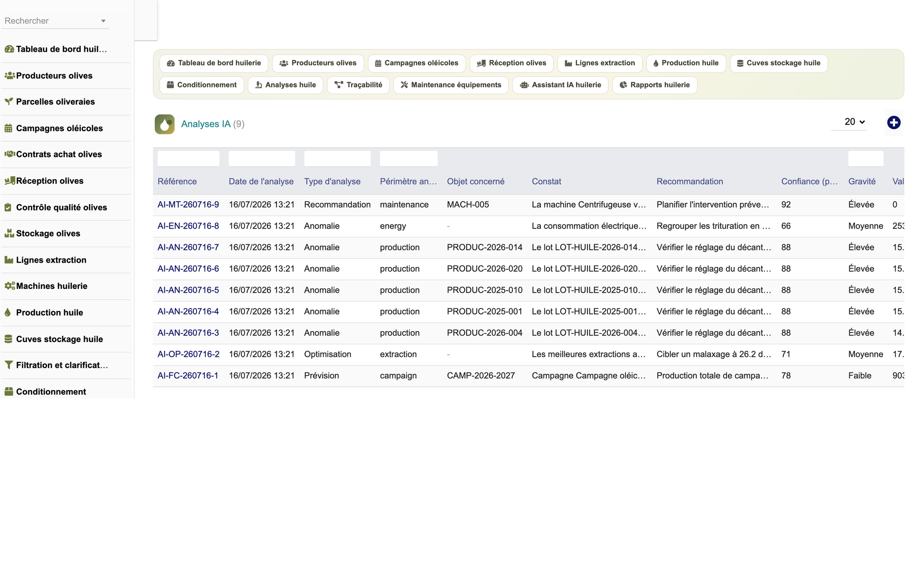
Task: Click the Tableau de bord sidebar gauge icon
Action: click(x=9, y=49)
